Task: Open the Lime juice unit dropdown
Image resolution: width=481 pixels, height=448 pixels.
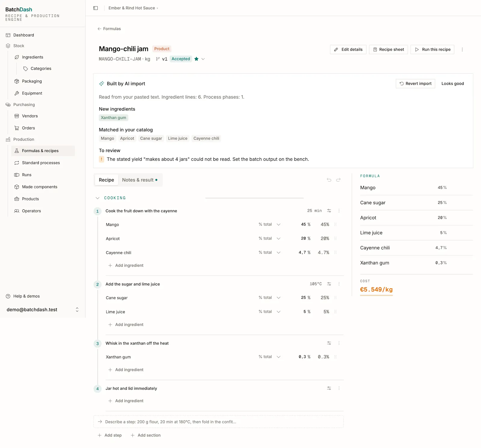Action: pyautogui.click(x=270, y=312)
